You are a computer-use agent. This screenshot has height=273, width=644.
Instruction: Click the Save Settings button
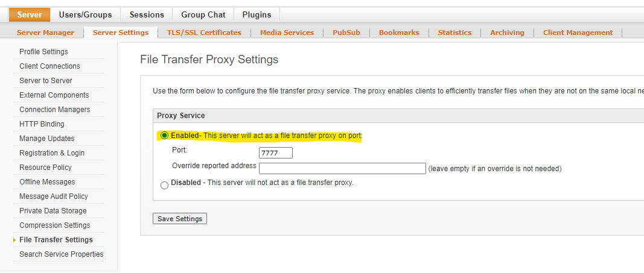[180, 219]
